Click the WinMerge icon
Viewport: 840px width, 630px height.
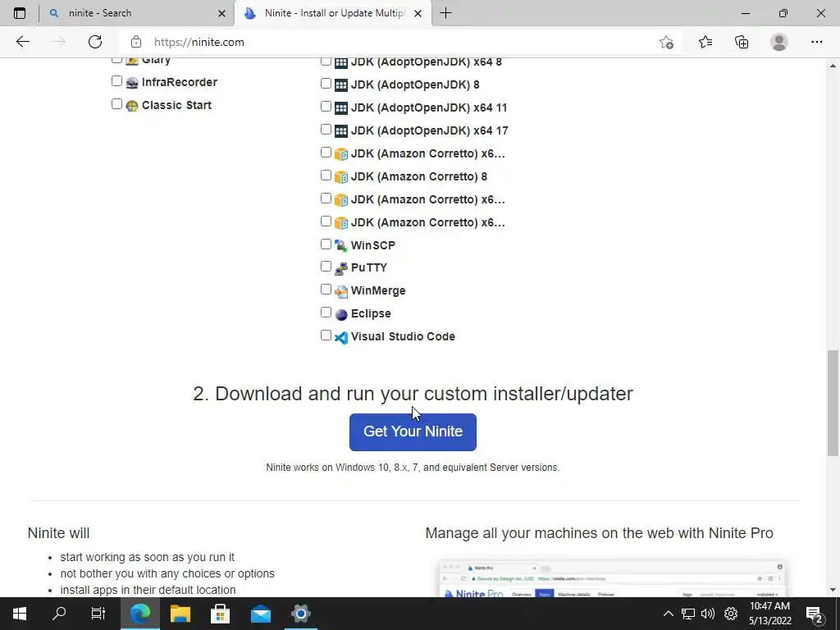pyautogui.click(x=341, y=291)
